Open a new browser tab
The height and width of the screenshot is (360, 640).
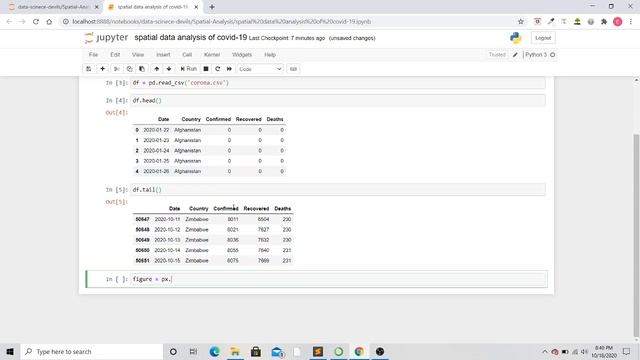pyautogui.click(x=212, y=7)
